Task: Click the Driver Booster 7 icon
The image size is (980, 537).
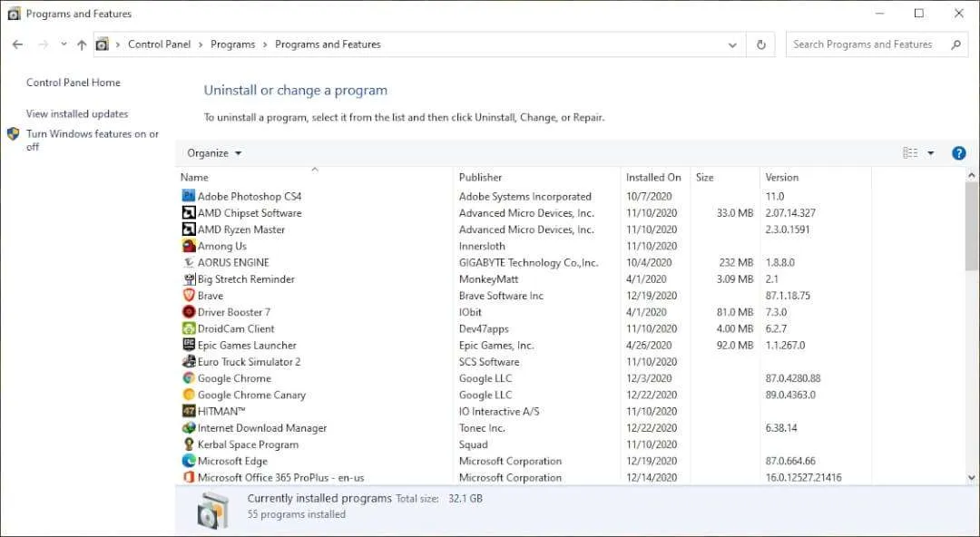Action: pos(188,312)
